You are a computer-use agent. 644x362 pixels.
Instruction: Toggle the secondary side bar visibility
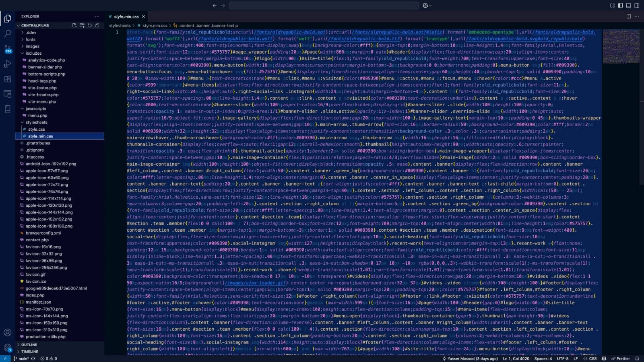637,6
